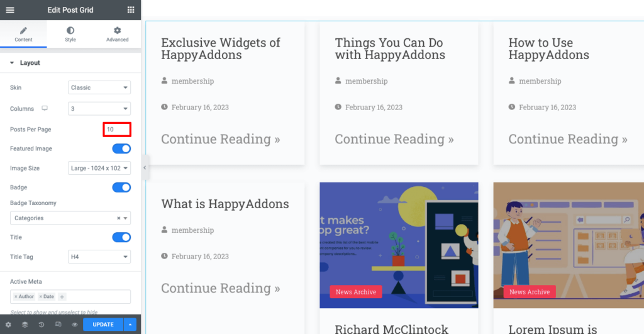Switch to the Style tab
The image size is (644, 334).
click(70, 33)
